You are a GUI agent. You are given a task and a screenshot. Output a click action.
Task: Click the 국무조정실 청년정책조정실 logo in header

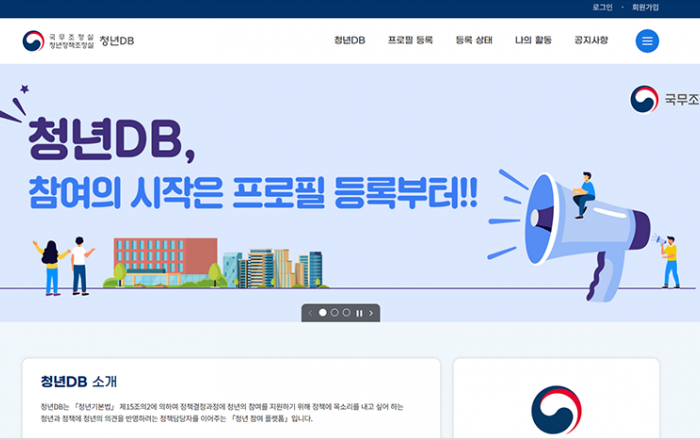58,41
